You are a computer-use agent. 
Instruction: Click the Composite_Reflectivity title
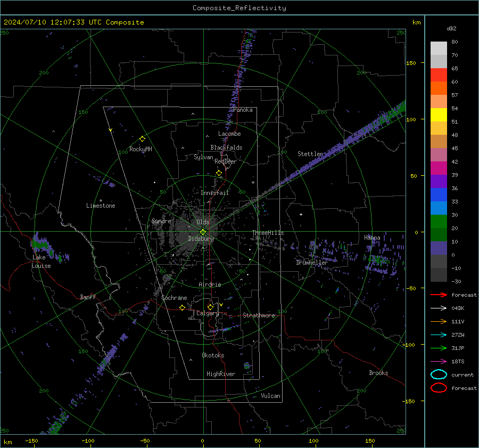click(240, 8)
